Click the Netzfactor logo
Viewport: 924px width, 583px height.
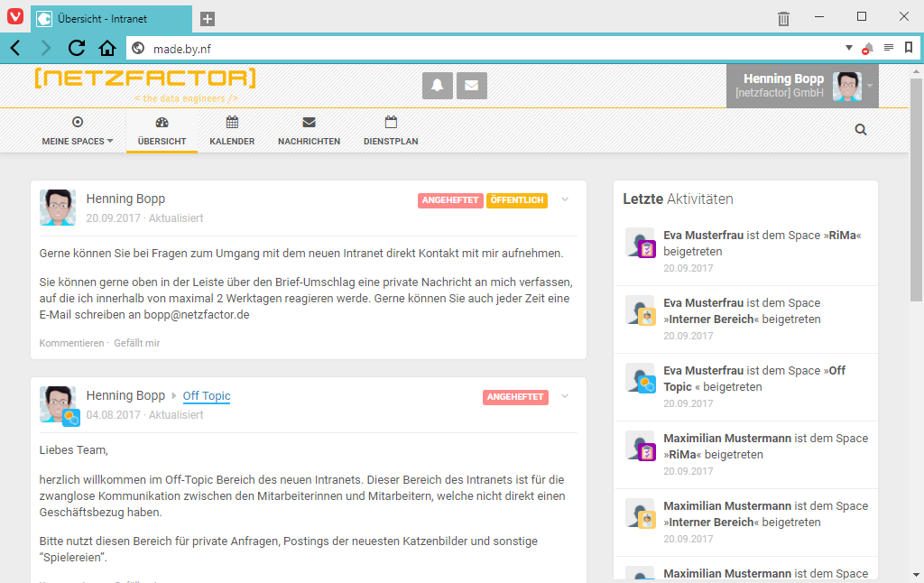(145, 84)
